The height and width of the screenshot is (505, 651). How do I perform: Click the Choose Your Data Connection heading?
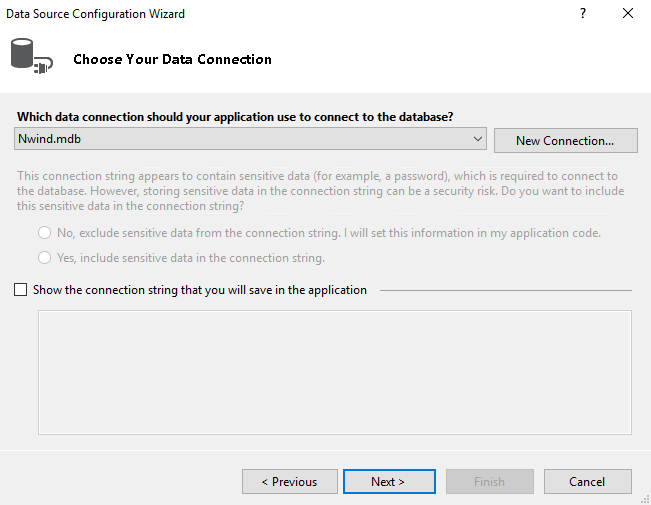point(172,59)
